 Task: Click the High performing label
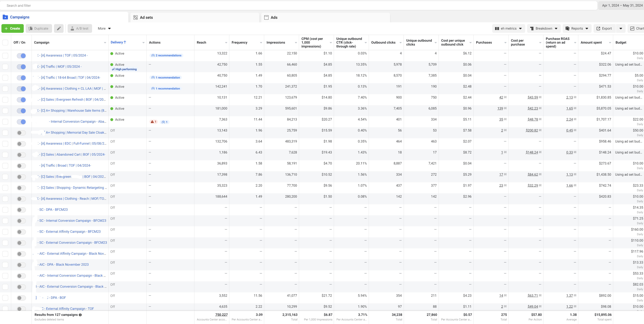(x=126, y=69)
